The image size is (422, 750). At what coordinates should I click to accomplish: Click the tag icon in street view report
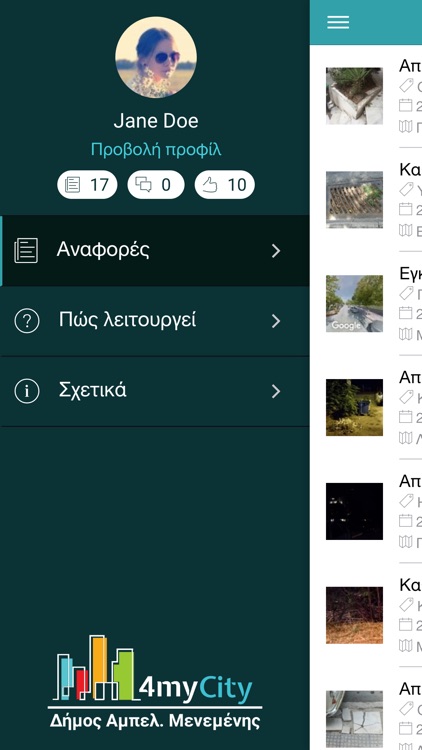[x=406, y=293]
